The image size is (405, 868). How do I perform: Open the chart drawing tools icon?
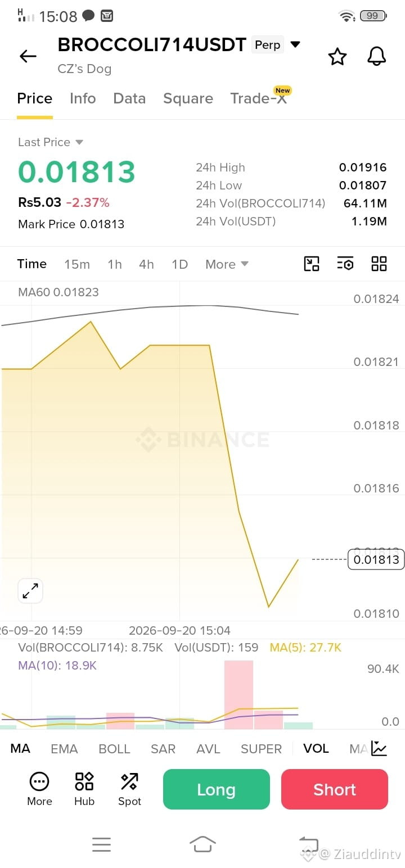(312, 264)
